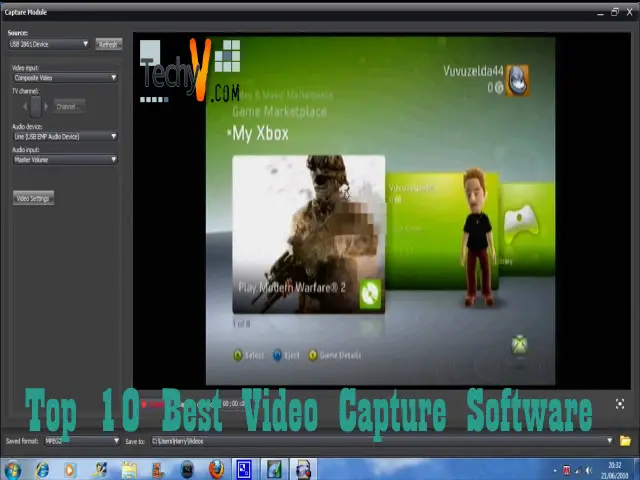Click the red record button

click(x=144, y=404)
